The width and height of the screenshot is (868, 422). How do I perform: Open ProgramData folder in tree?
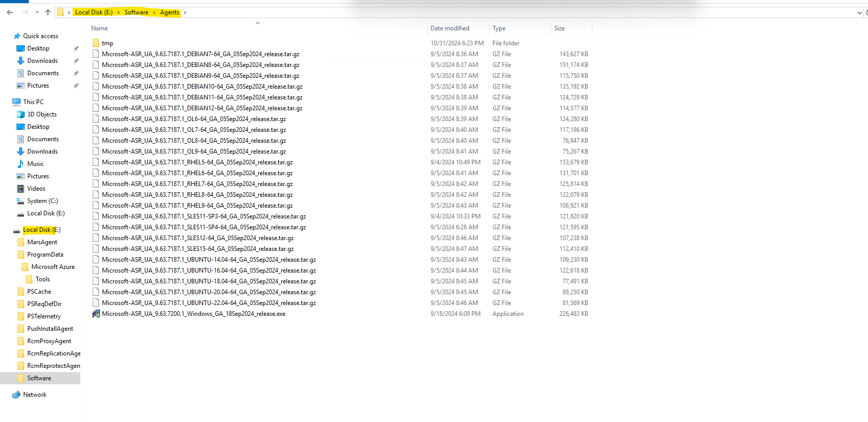tap(45, 255)
